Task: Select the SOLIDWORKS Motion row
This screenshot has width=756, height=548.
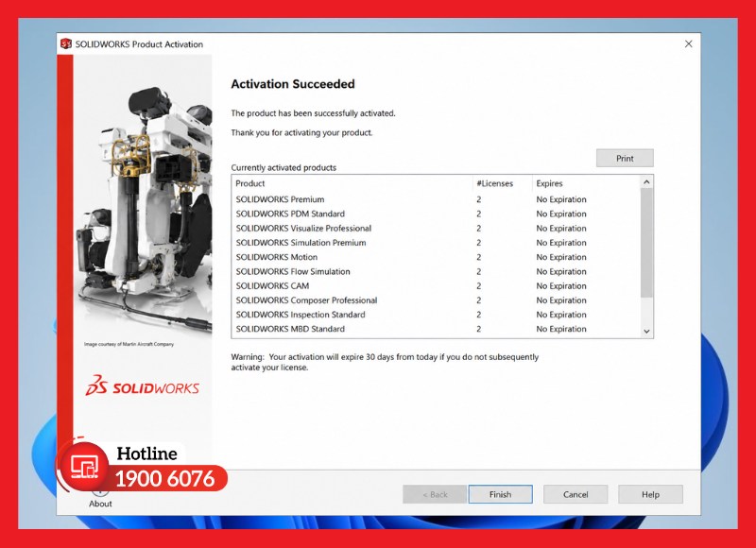Action: click(436, 257)
